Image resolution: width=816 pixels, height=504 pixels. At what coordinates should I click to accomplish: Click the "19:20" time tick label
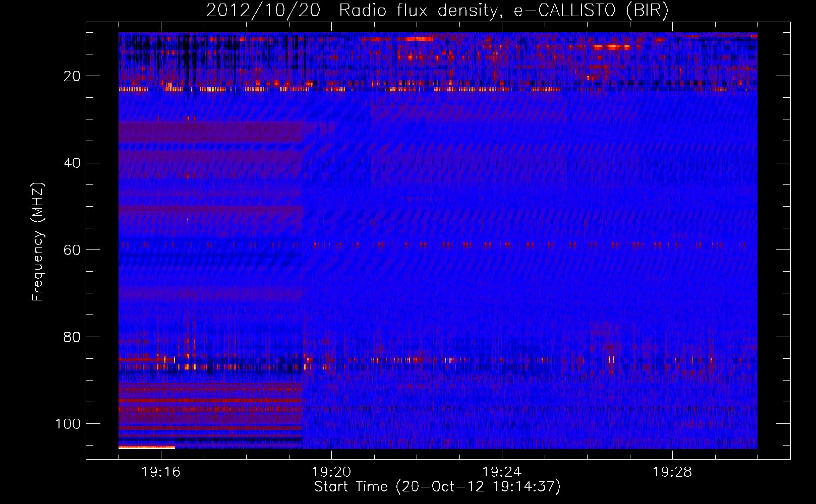click(331, 472)
